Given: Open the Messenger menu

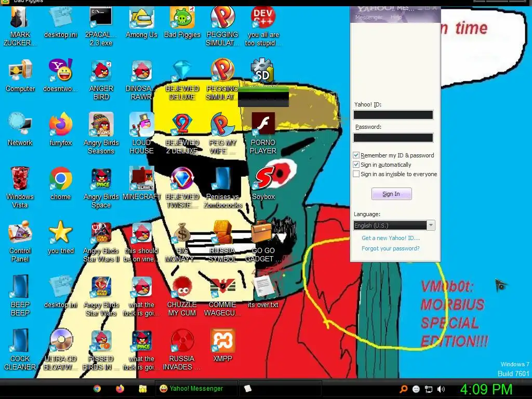Looking at the screenshot, I should coord(368,17).
